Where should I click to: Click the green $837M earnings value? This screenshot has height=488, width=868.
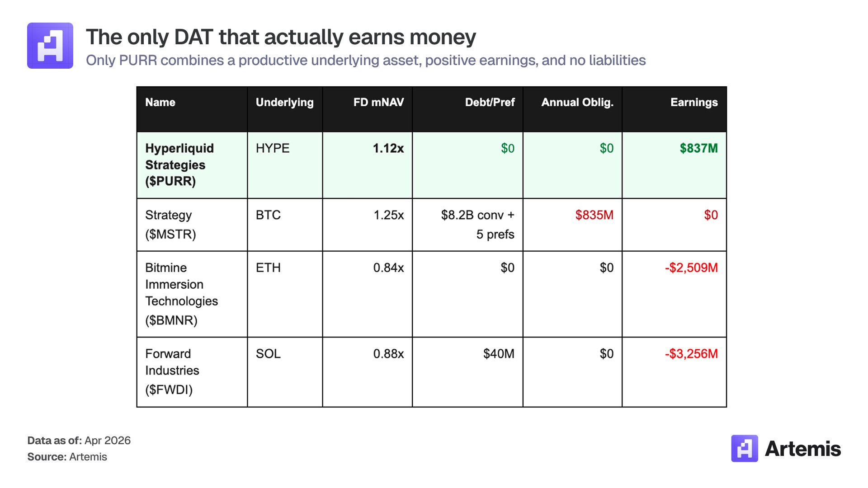coord(698,148)
